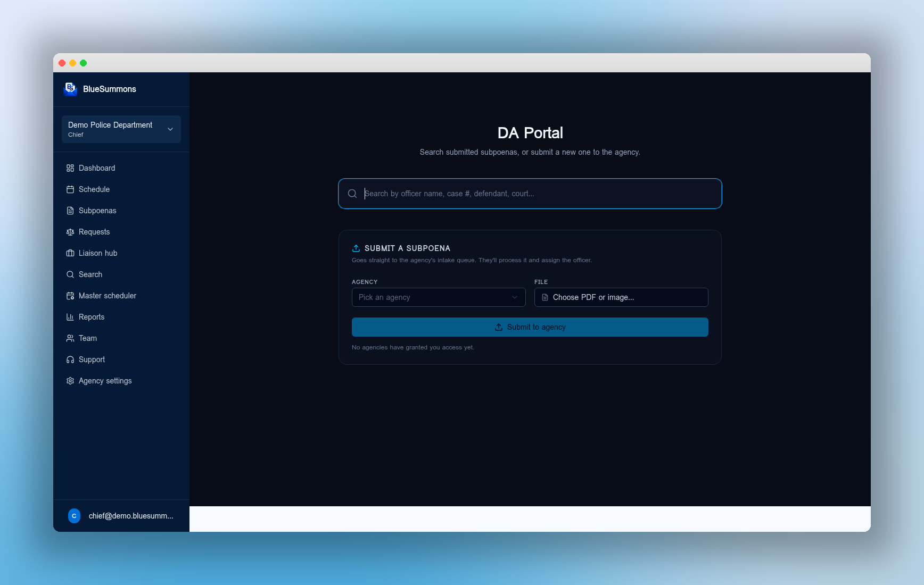The image size is (924, 585).
Task: Minimize the window with the yellow button
Action: 73,63
